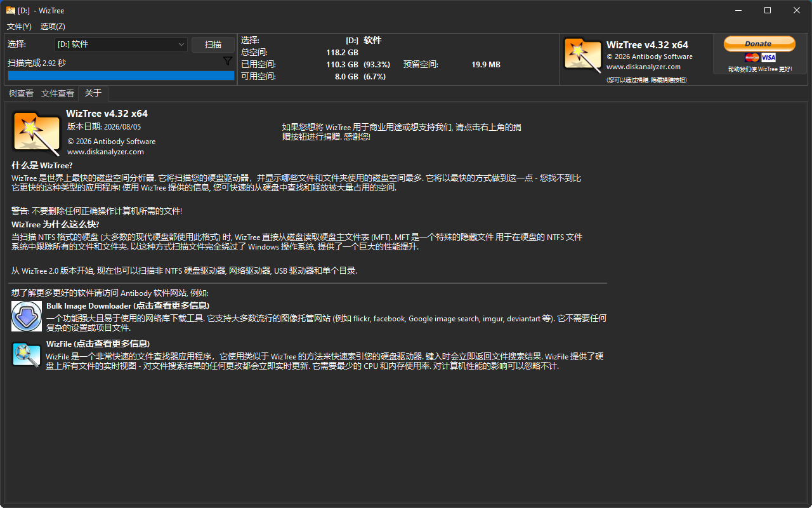Image resolution: width=812 pixels, height=508 pixels.
Task: Click the (93.3%) used percentage
Action: coord(377,64)
